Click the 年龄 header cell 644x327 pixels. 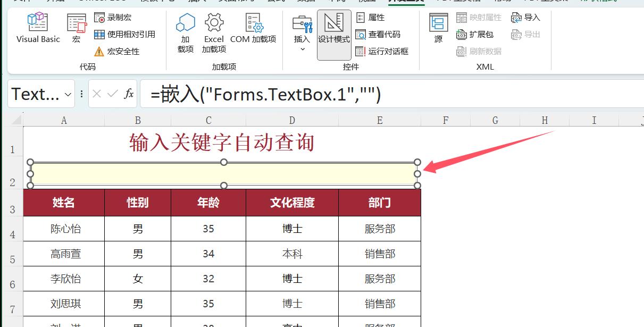[x=208, y=203]
